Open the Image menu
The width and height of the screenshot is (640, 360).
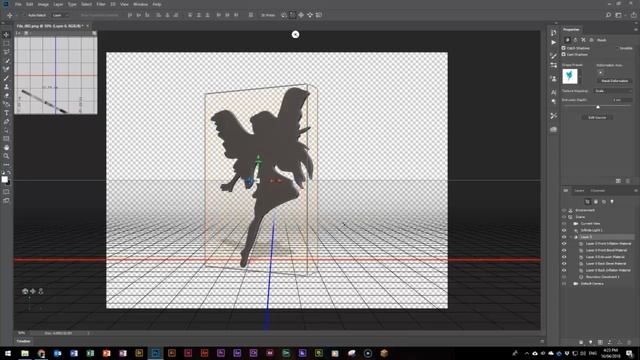[x=43, y=4]
